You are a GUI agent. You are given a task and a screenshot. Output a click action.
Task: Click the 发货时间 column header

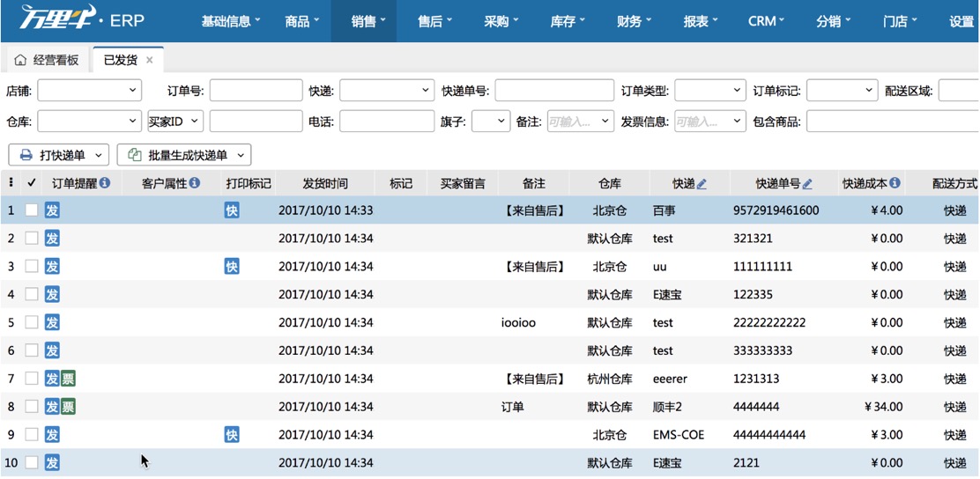point(325,184)
